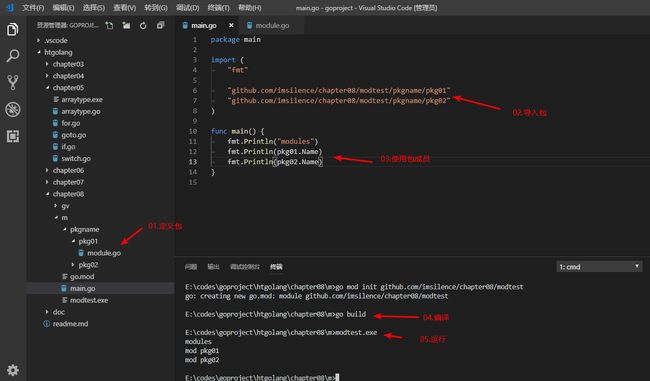The height and width of the screenshot is (381, 650).
Task: Click the New File icon in explorer header
Action: coord(109,25)
